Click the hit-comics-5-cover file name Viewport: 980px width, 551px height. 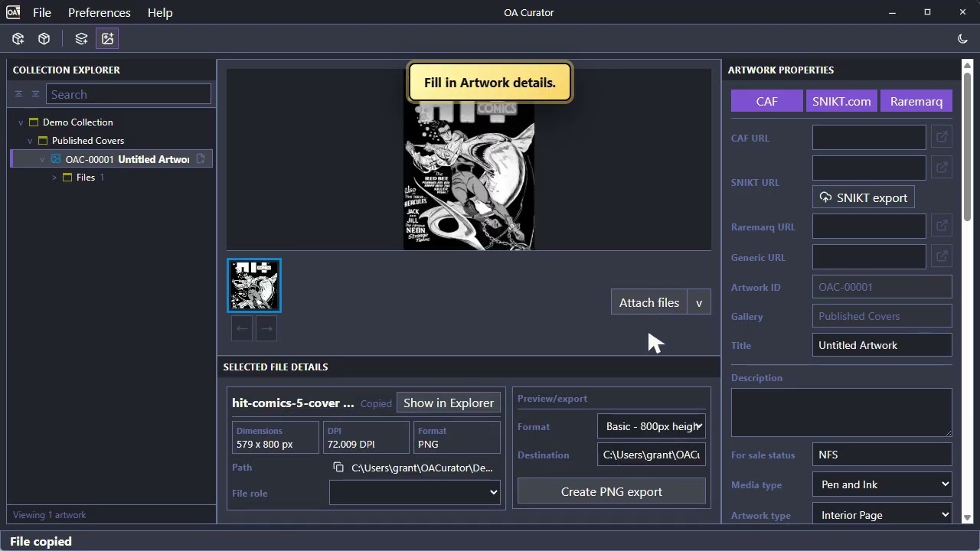pyautogui.click(x=293, y=403)
